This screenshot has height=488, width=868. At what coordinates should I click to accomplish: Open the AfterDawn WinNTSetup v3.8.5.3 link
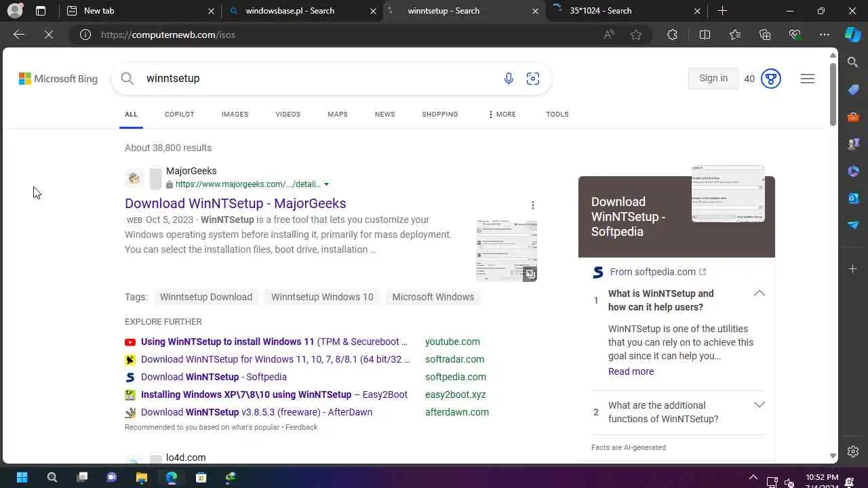256,412
